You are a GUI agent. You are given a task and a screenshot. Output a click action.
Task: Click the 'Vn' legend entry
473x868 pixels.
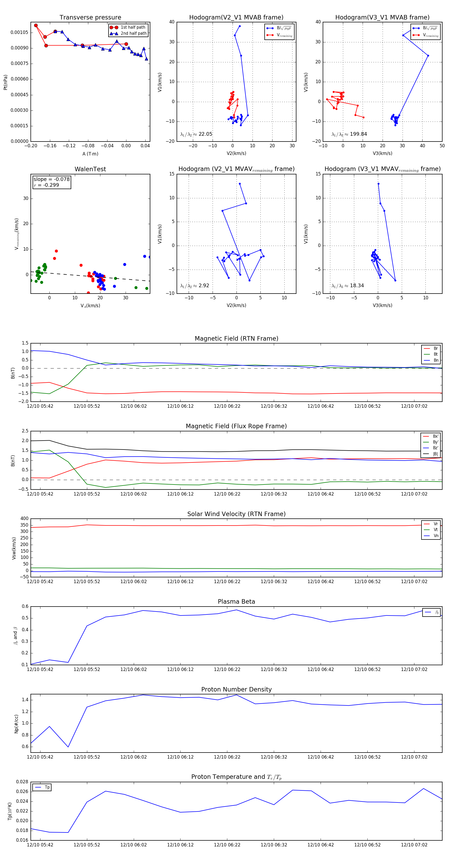pyautogui.click(x=431, y=536)
